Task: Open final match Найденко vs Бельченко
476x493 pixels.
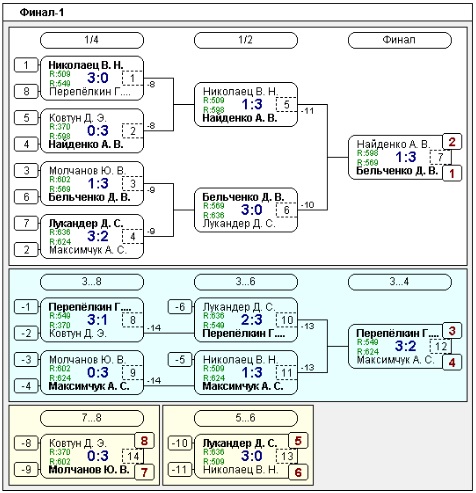Action: 399,157
